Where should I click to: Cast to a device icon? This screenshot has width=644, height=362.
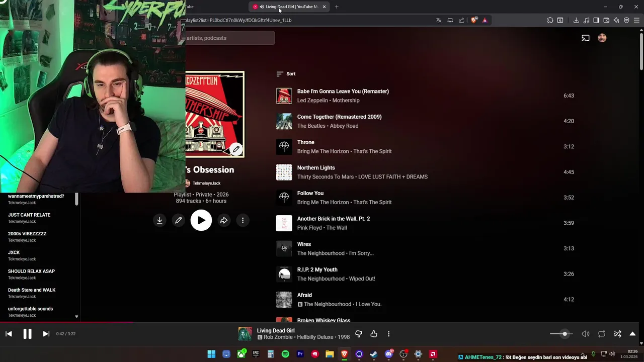(586, 38)
